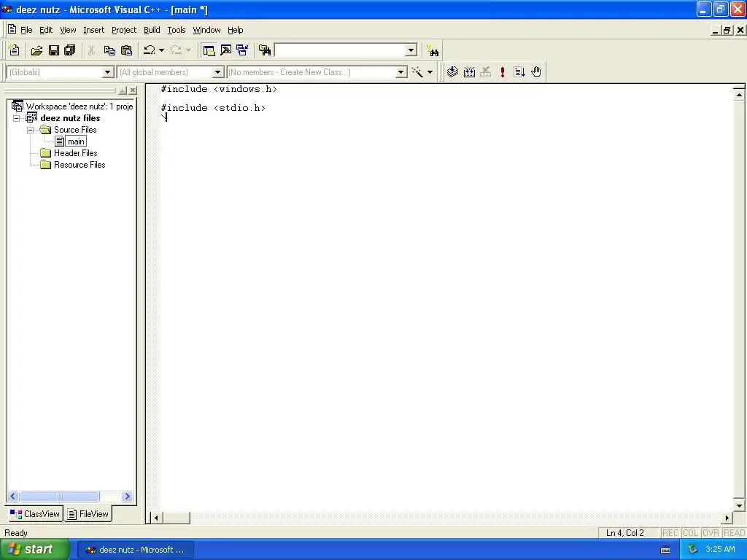Open the Redo history dropdown arrow

click(188, 50)
